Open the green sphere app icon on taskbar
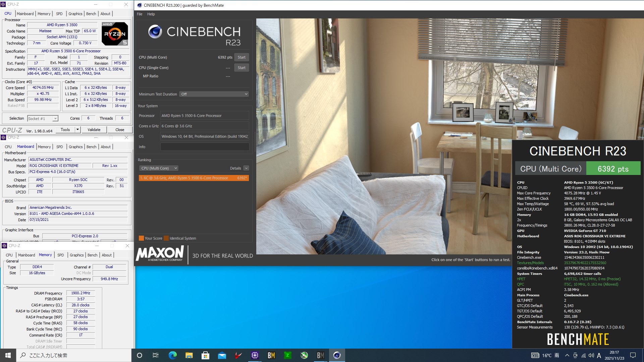 click(x=304, y=355)
